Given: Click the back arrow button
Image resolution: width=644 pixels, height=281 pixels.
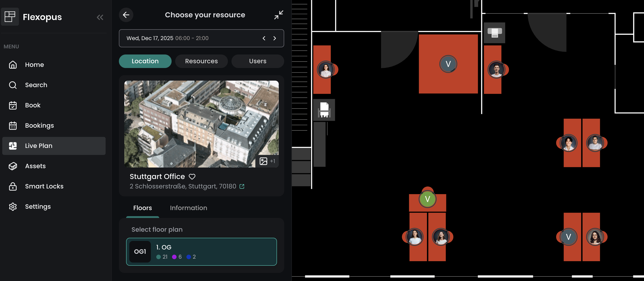Looking at the screenshot, I should pos(126,15).
